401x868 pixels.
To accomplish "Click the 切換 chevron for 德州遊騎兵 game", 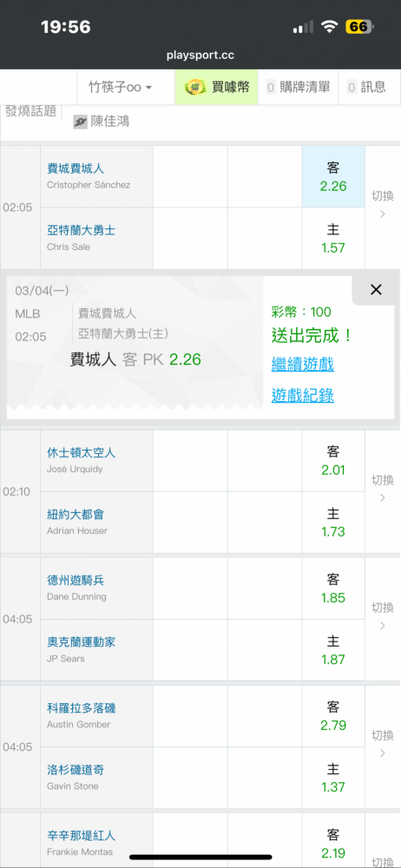I will click(x=382, y=626).
